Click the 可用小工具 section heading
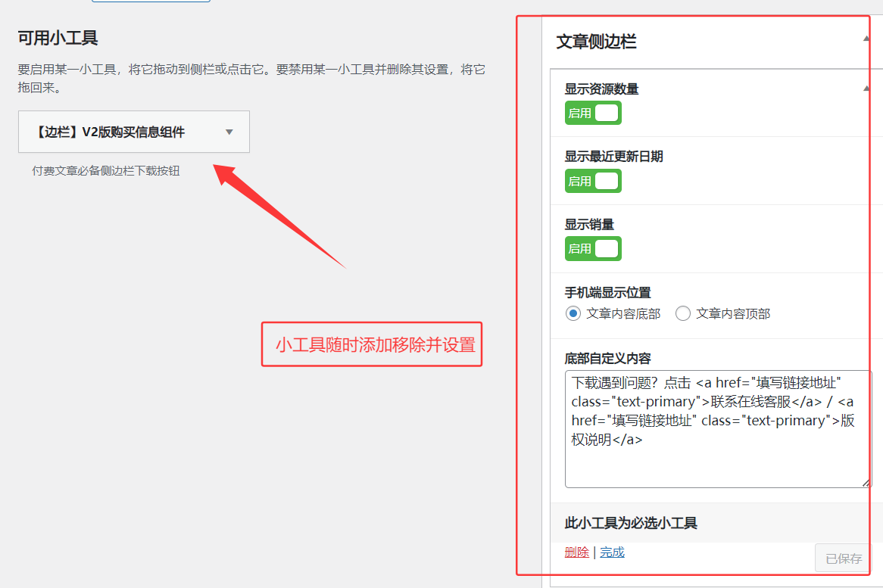The width and height of the screenshot is (883, 588). click(x=58, y=39)
